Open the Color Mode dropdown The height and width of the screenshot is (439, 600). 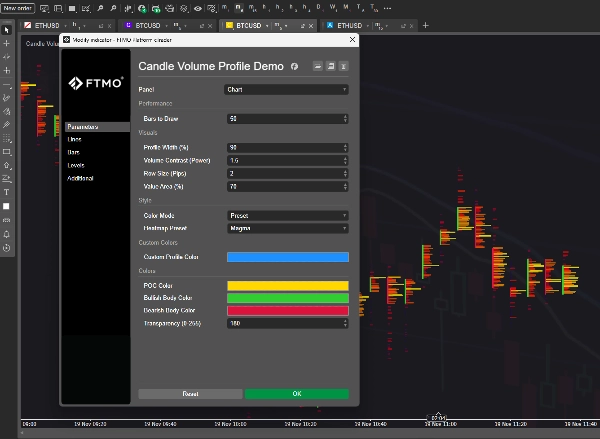pyautogui.click(x=287, y=215)
